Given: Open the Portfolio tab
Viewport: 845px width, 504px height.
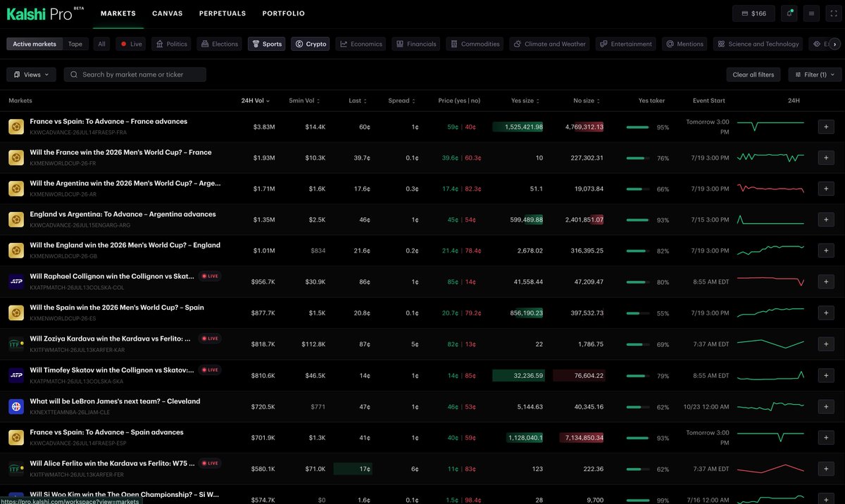Looking at the screenshot, I should click(284, 13).
